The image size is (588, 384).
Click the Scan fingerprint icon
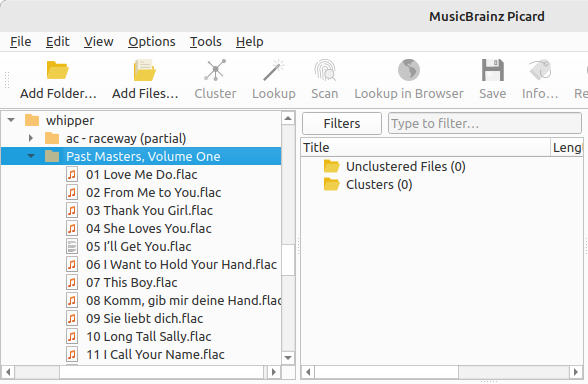tap(325, 70)
